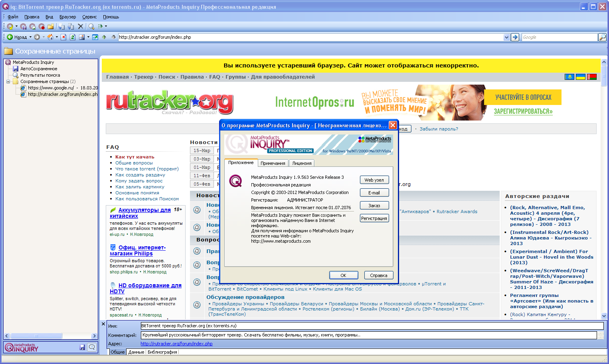Create a new folder using the toolbar folder icon
Image resolution: width=609 pixels, height=364 pixels.
(51, 26)
